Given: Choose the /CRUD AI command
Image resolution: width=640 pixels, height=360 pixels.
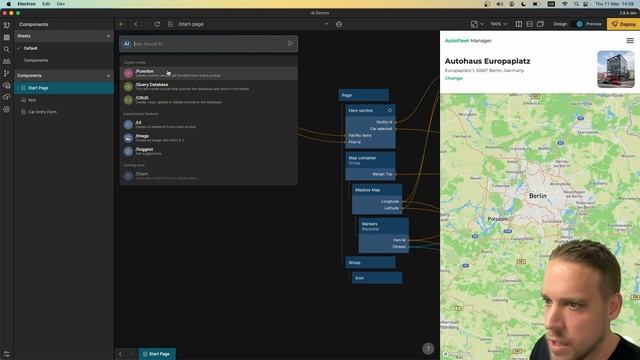Looking at the screenshot, I should pos(209,100).
